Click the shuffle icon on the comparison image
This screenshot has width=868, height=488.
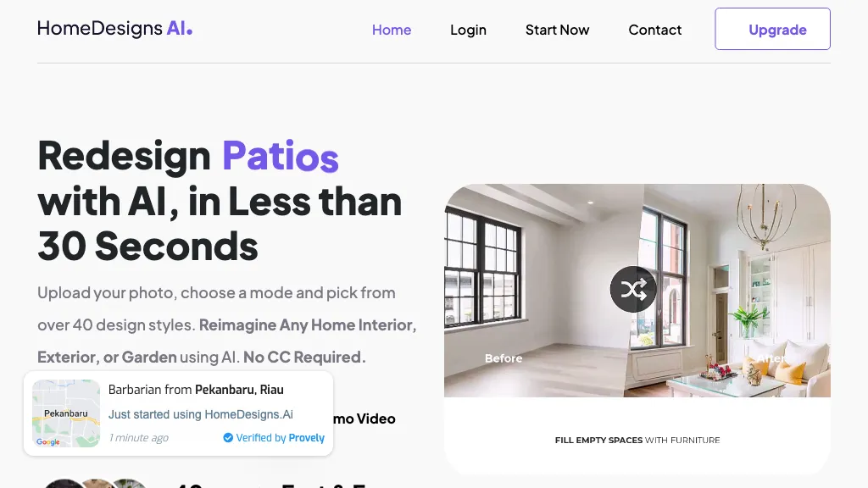pos(633,290)
